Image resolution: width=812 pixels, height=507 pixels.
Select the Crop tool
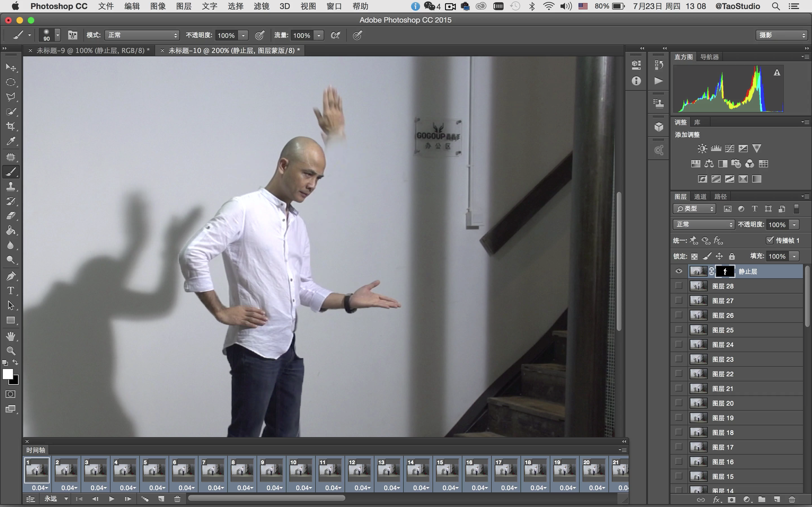(11, 126)
